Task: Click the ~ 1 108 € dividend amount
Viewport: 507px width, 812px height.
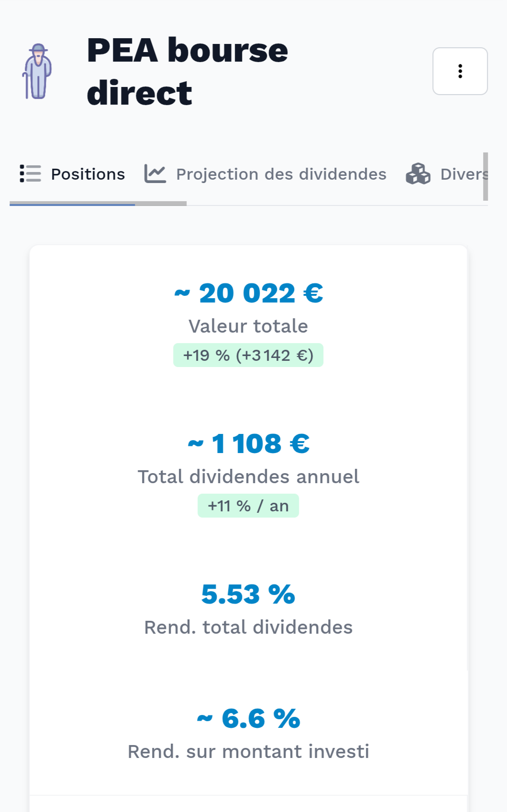Action: 248,444
